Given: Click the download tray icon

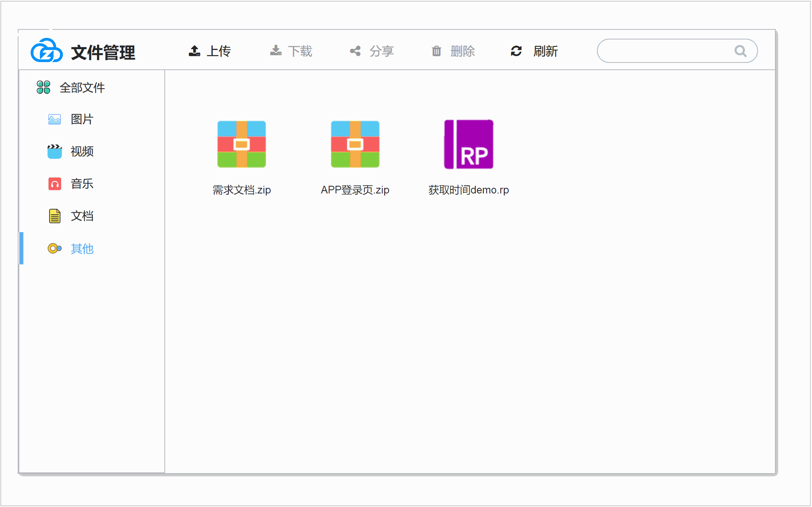Looking at the screenshot, I should click(x=276, y=51).
